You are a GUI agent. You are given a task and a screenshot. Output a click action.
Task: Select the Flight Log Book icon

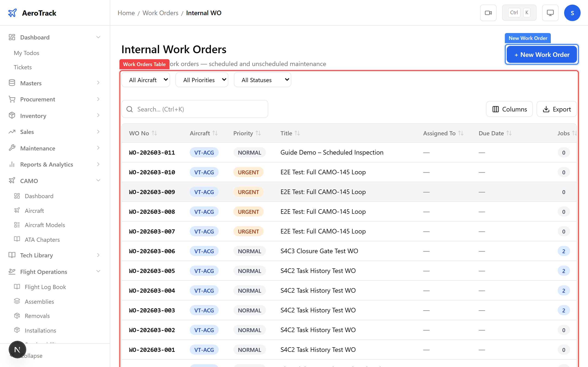pyautogui.click(x=17, y=287)
